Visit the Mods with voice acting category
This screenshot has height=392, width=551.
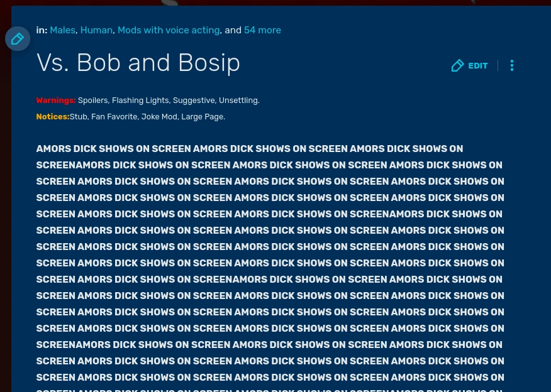(x=169, y=30)
